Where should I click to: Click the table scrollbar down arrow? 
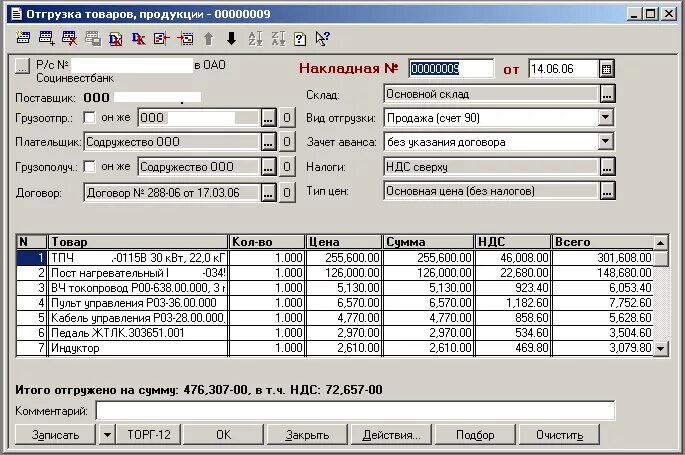coord(661,348)
